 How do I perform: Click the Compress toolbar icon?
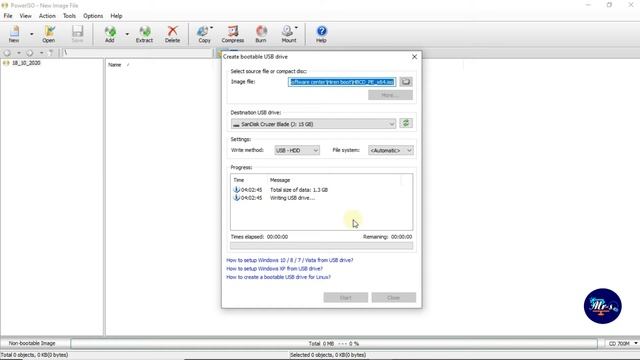coord(233,34)
